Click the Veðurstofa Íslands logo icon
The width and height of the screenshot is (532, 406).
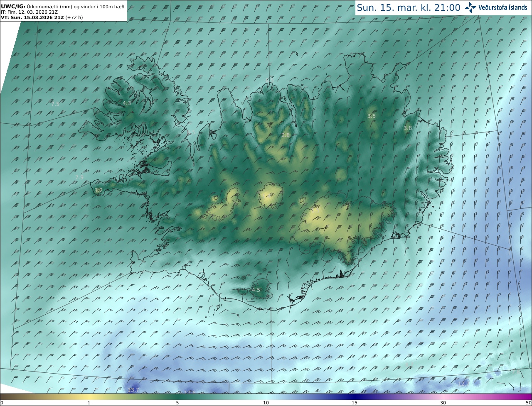[470, 7]
